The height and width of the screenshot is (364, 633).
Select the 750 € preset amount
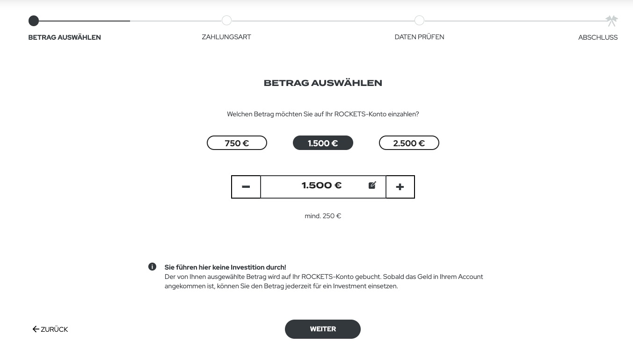pos(237,143)
